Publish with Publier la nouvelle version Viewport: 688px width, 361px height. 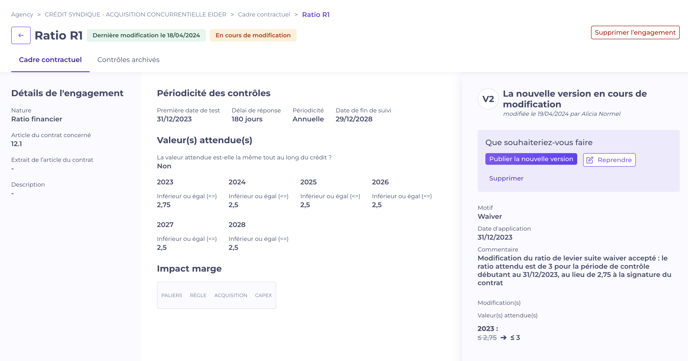[x=531, y=159]
